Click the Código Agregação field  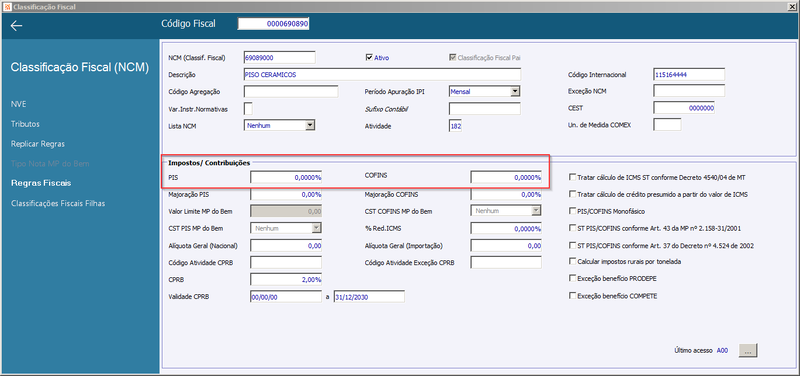291,91
